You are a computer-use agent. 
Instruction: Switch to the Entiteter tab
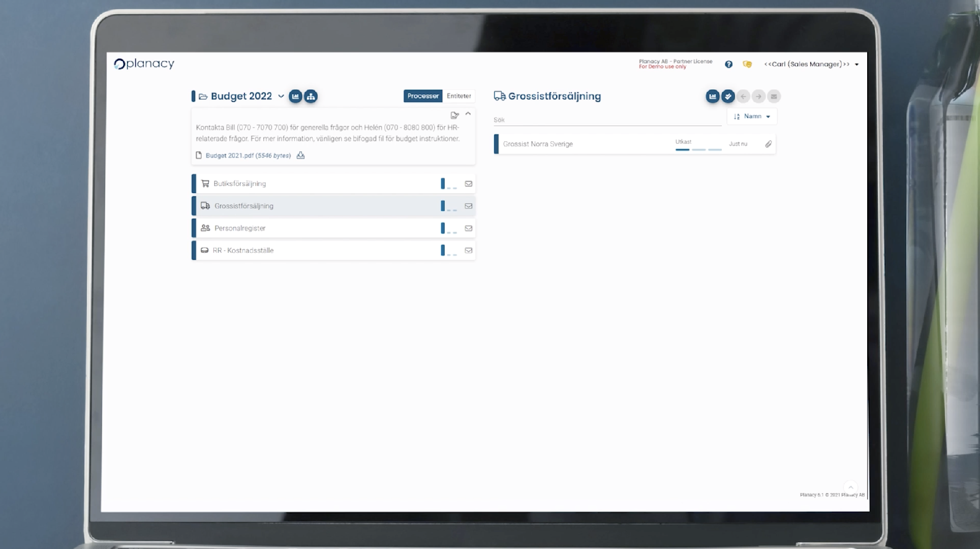(458, 96)
